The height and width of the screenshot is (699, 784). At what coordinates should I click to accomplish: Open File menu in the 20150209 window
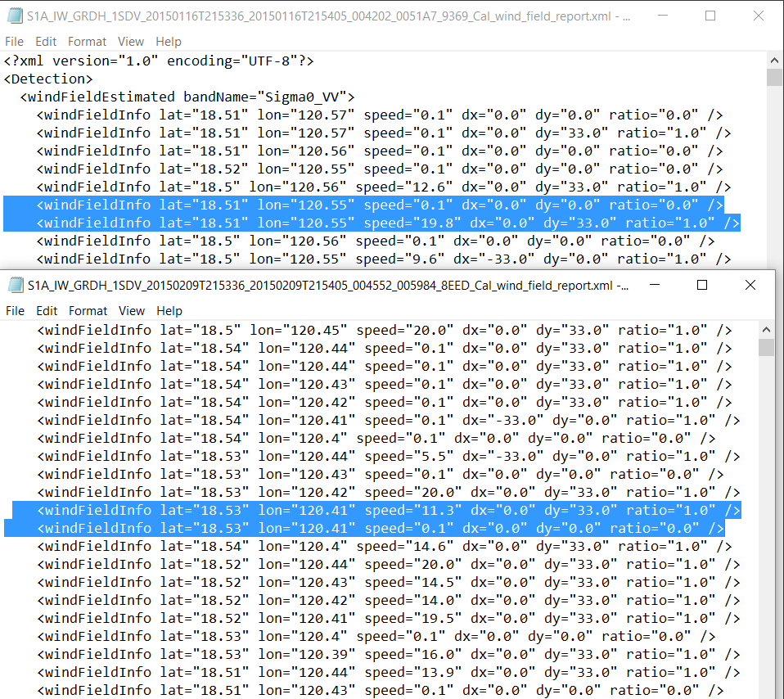click(16, 311)
